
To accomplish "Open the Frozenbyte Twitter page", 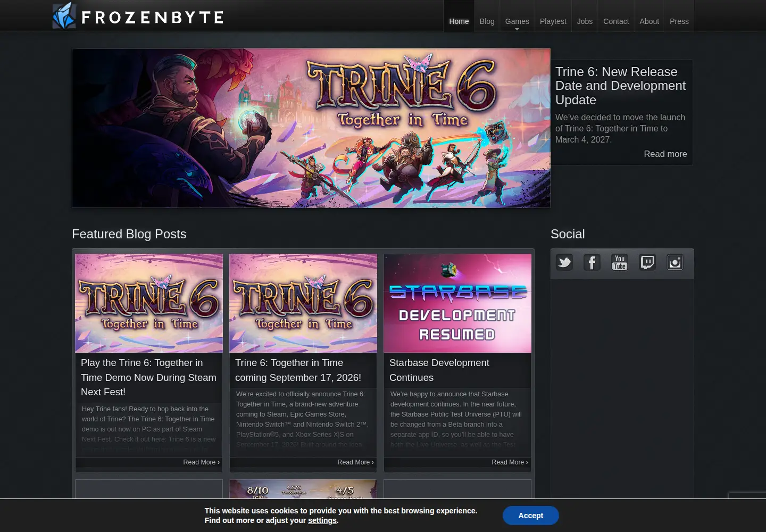I will tap(564, 262).
